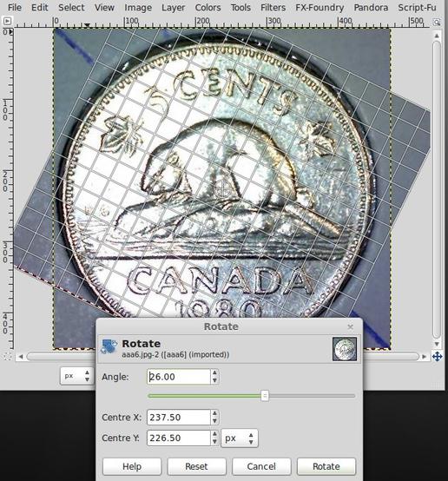The width and height of the screenshot is (448, 481).
Task: Click the Cancel button
Action: click(261, 466)
